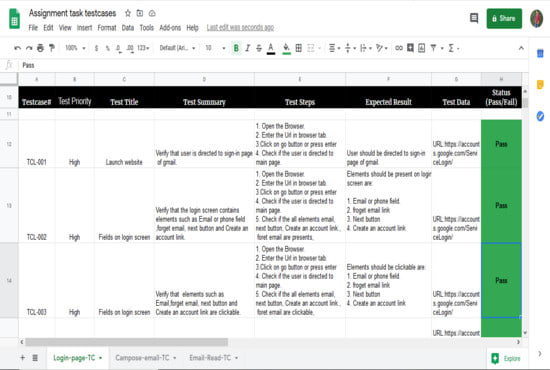
Task: Open Keep in the side panel
Action: [540, 85]
